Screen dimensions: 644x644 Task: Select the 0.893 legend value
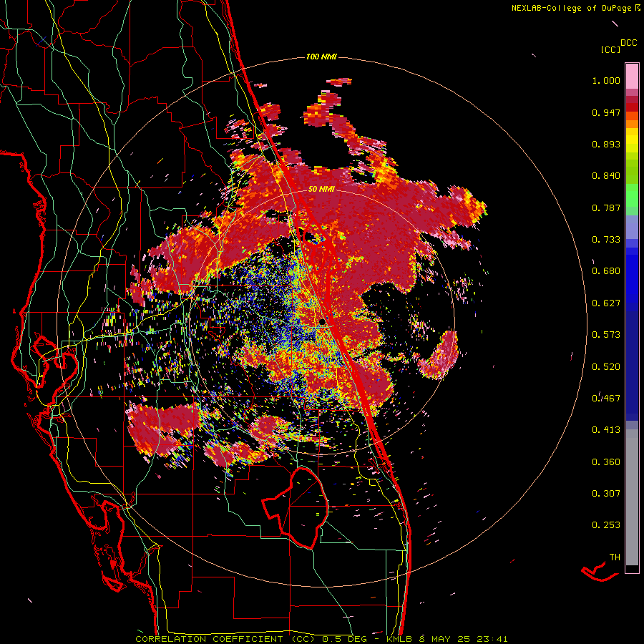tap(606, 144)
